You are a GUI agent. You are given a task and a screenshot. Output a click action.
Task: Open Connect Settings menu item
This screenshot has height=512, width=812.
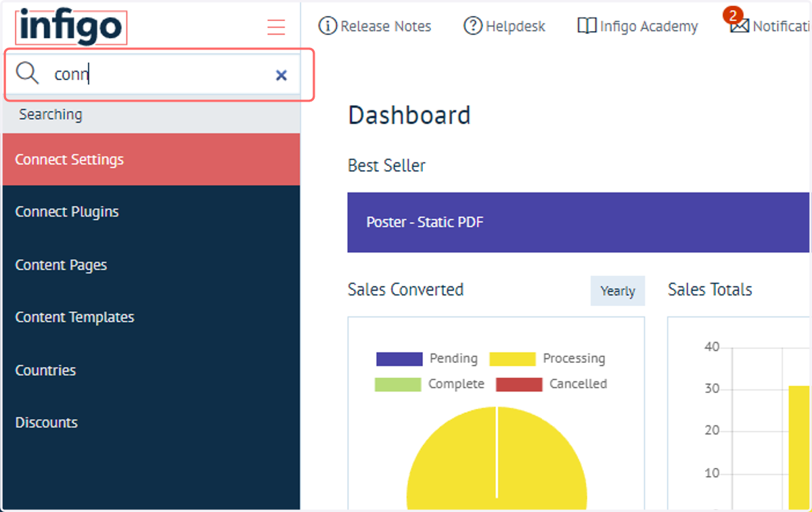(x=152, y=160)
